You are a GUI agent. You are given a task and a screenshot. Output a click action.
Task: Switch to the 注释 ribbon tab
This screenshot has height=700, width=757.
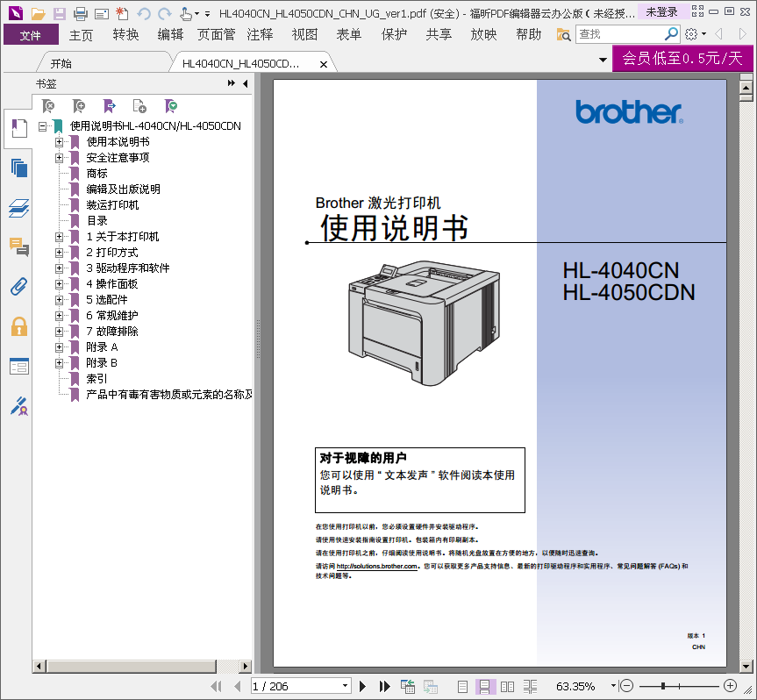tap(261, 35)
